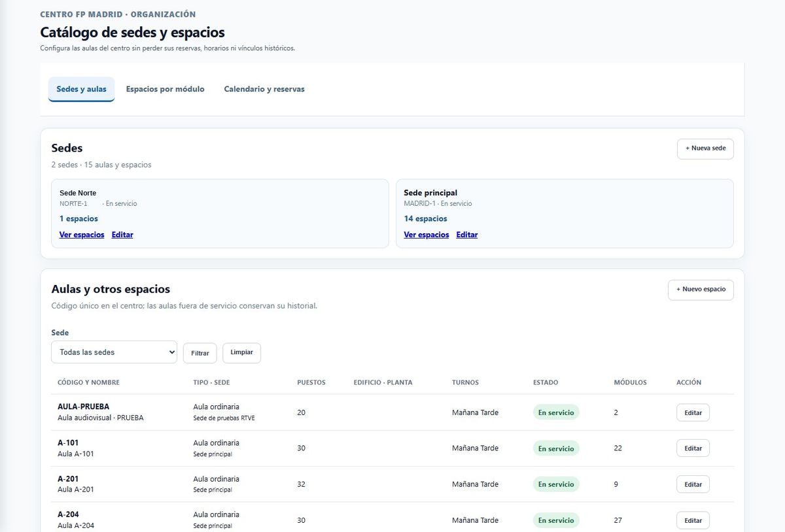Go to the Calendario y reservas tab

264,90
